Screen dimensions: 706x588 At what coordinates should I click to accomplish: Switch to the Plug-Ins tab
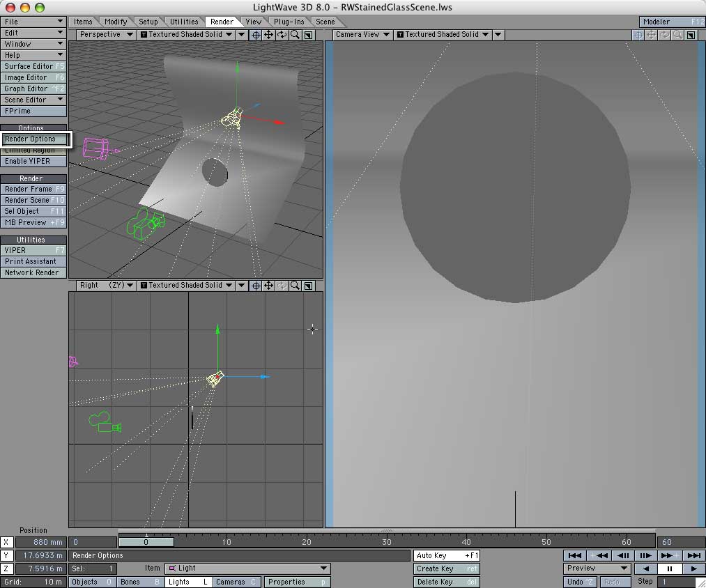point(289,22)
